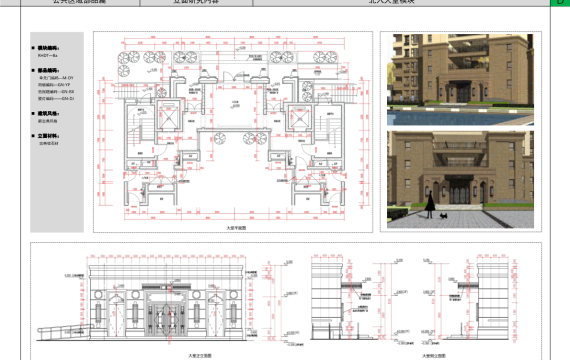Click the green D box in header
The width and height of the screenshot is (570, 360).
[x=560, y=3]
